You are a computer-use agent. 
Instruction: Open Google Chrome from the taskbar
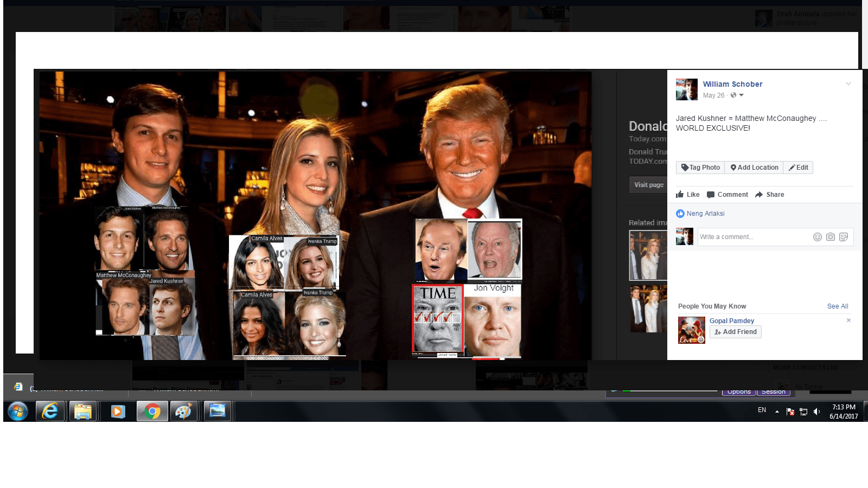pyautogui.click(x=152, y=412)
